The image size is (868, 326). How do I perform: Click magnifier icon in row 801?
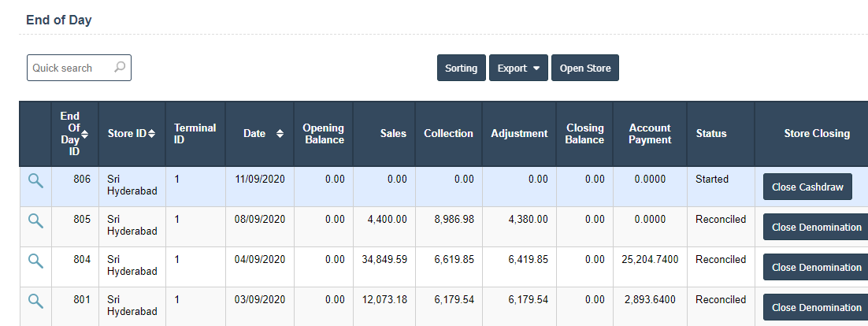click(x=35, y=301)
